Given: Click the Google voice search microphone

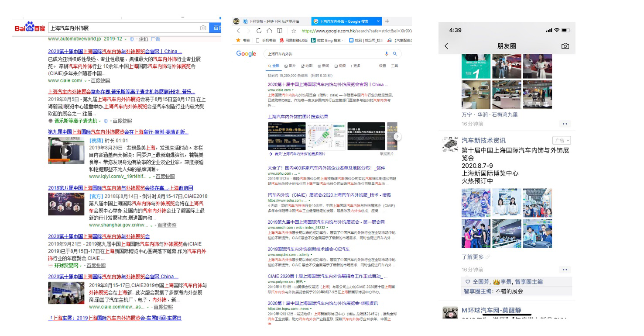Looking at the screenshot, I should (x=386, y=54).
